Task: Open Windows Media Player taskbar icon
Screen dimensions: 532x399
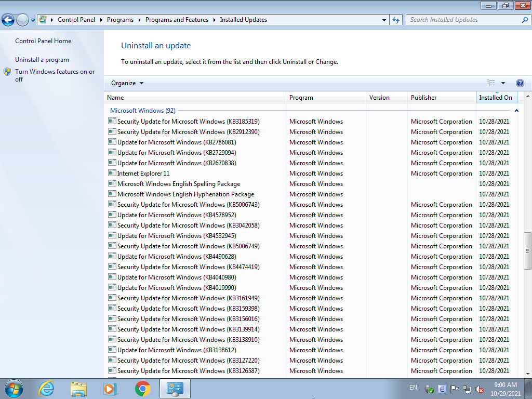Action: (x=111, y=388)
